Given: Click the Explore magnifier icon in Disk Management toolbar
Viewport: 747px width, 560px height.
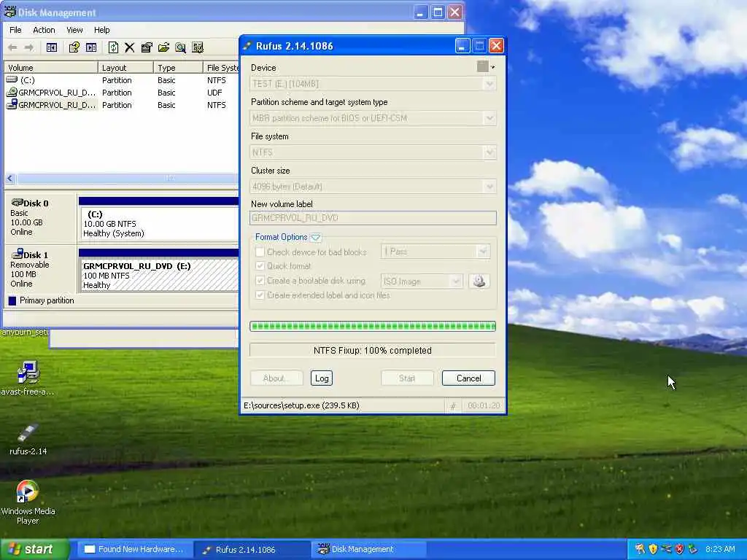Looking at the screenshot, I should pos(180,47).
